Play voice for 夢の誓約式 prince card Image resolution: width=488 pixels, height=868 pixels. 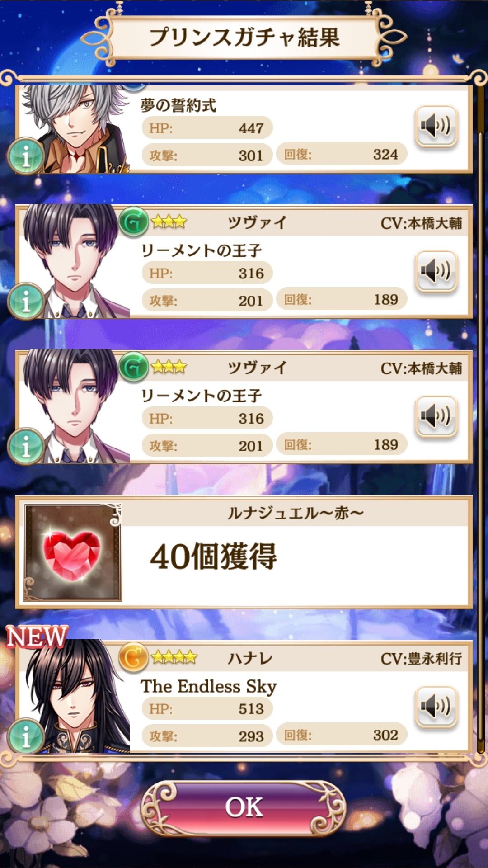click(436, 126)
